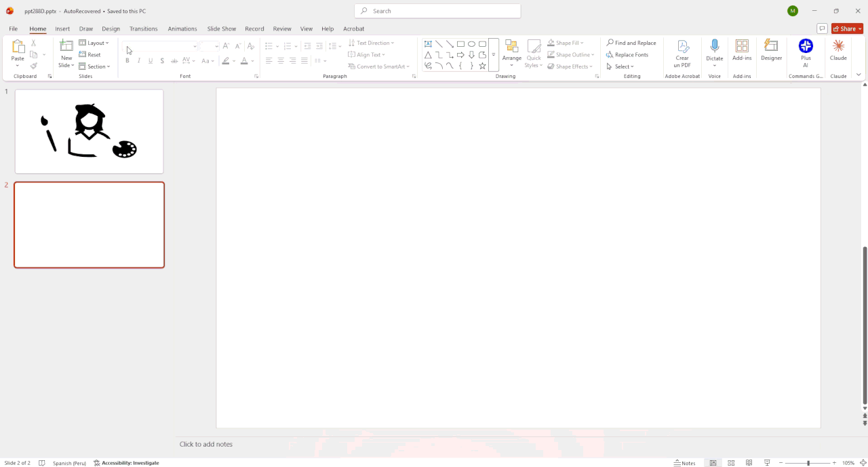This screenshot has width=868, height=467.
Task: Toggle text Shadow
Action: pos(162,61)
